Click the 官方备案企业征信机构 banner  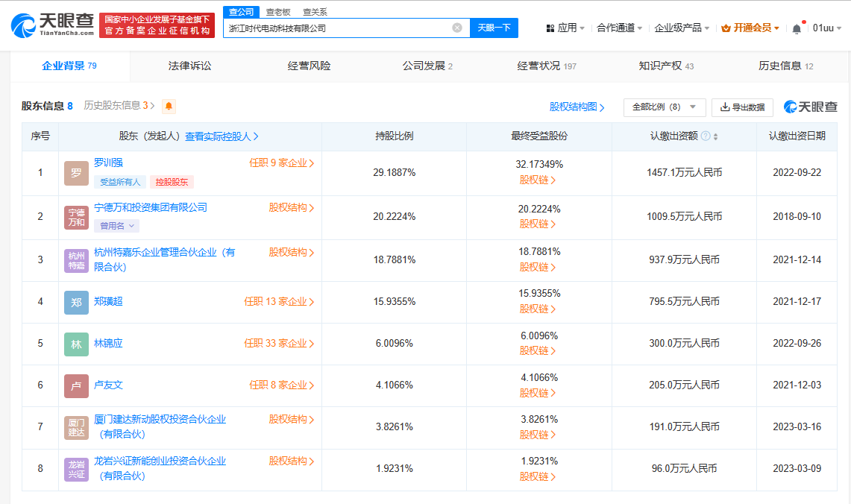157,25
